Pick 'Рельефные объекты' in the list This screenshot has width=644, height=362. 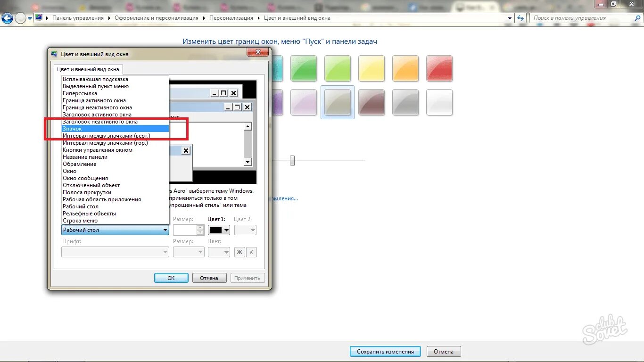pos(115,214)
